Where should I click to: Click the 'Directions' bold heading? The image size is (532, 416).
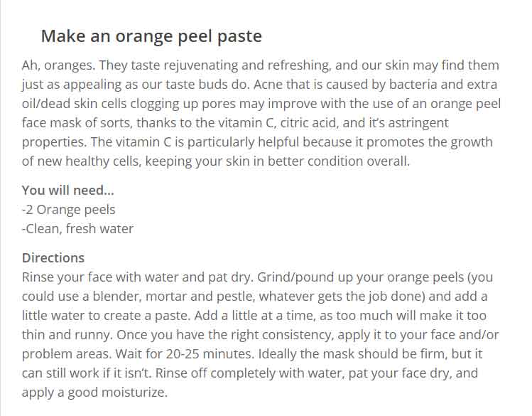point(53,257)
